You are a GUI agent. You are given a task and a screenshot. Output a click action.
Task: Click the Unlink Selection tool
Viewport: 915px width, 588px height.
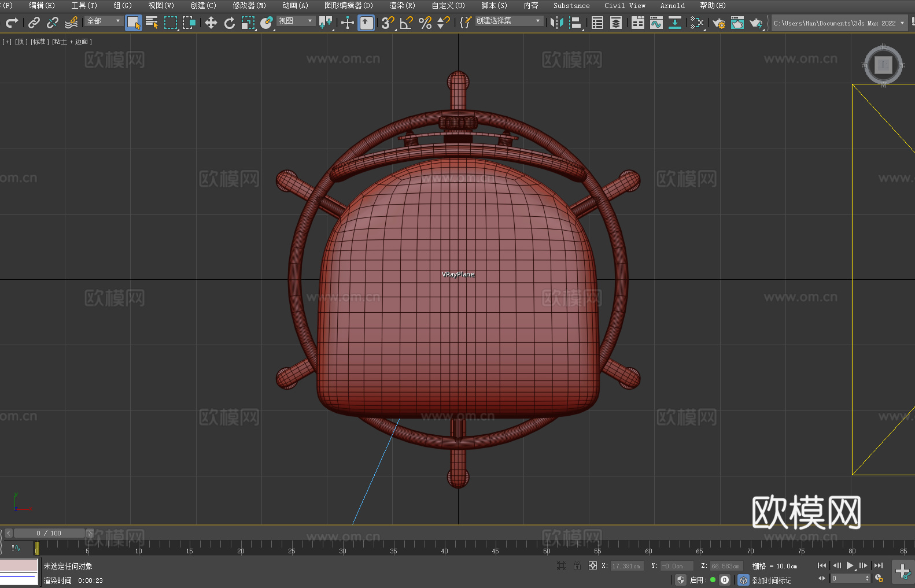point(53,23)
